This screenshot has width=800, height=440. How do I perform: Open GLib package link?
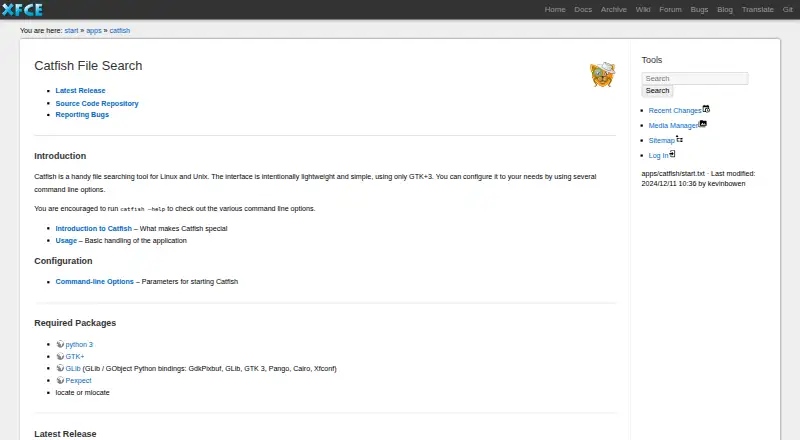(x=73, y=368)
